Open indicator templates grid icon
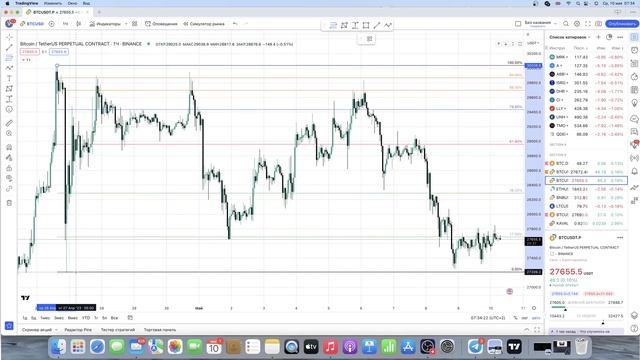This screenshot has height=360, width=640. 135,24
